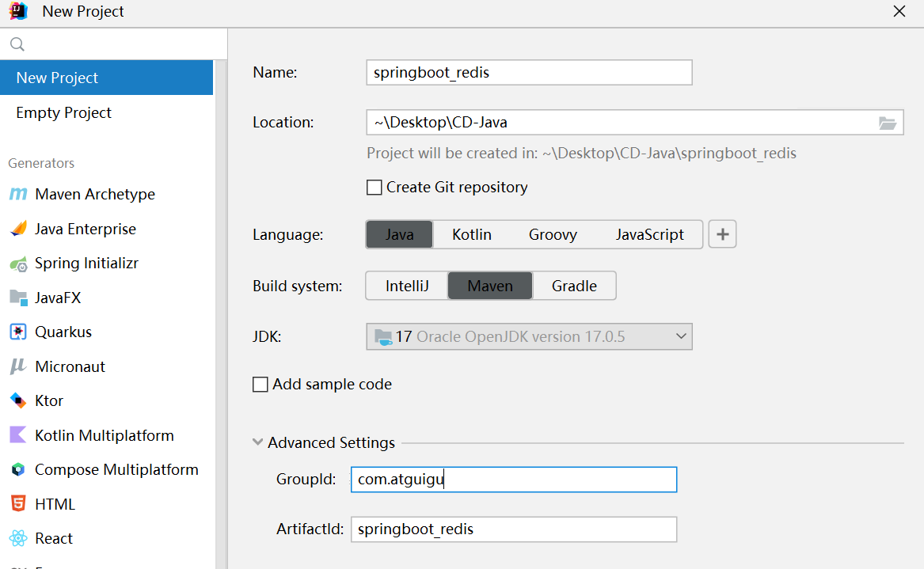Click the Java Enterprise generator icon
The height and width of the screenshot is (569, 924).
point(18,229)
